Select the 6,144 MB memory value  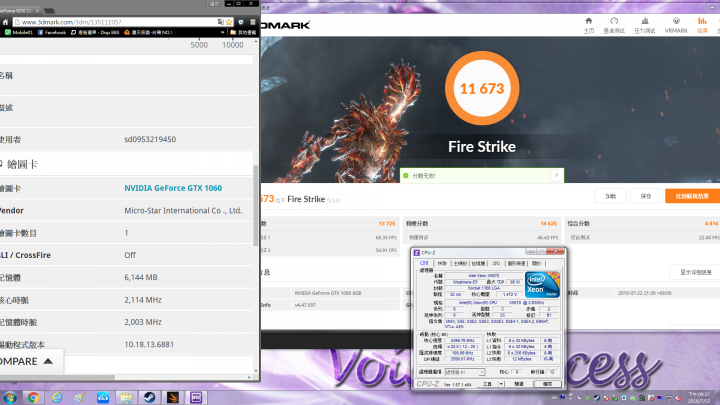point(141,277)
